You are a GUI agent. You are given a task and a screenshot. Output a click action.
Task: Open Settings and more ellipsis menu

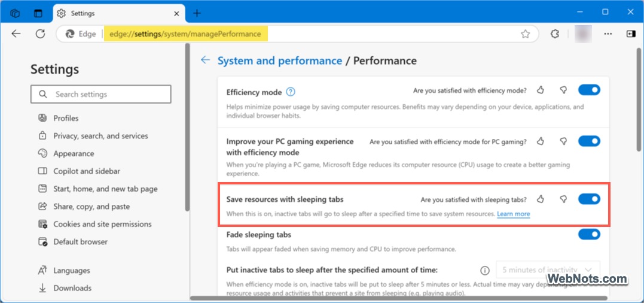(608, 34)
